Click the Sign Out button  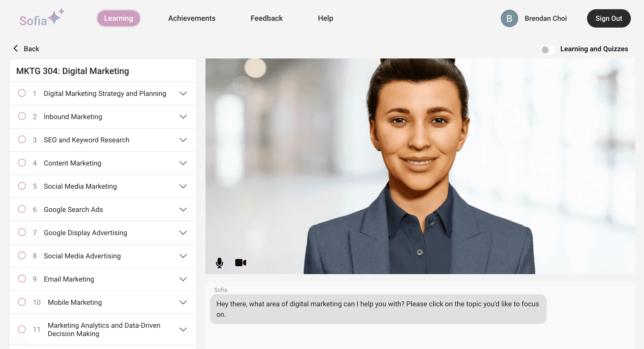click(609, 18)
